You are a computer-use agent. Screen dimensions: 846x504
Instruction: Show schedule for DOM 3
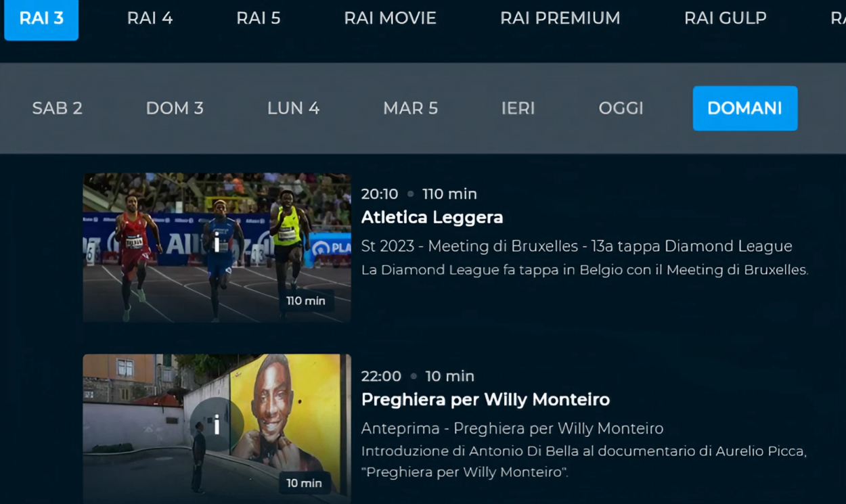[x=175, y=108]
